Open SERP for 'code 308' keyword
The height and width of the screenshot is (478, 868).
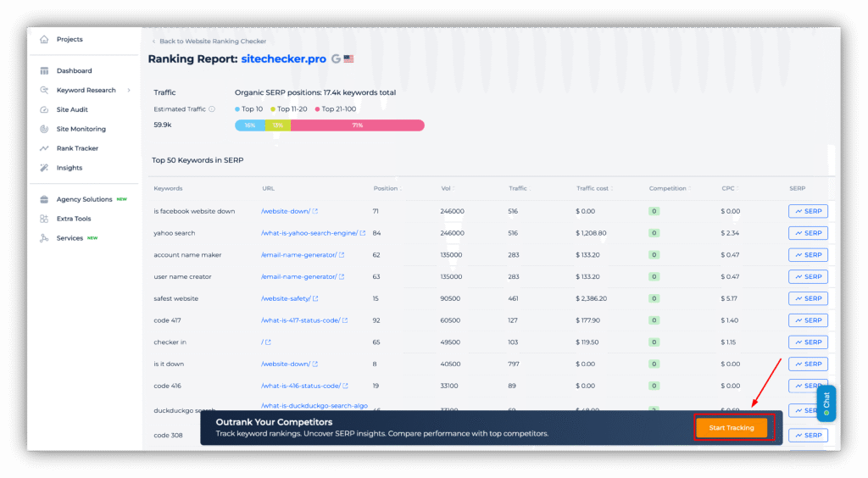pos(808,436)
